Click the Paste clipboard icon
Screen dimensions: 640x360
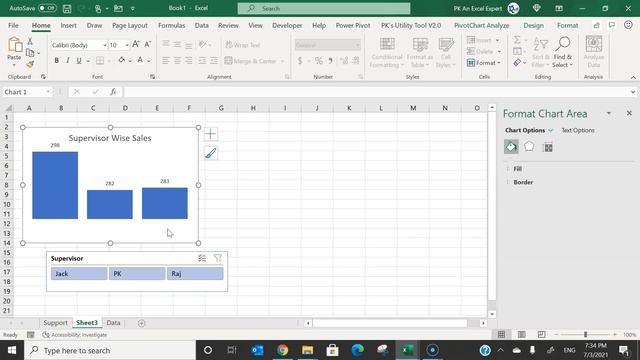tap(15, 45)
